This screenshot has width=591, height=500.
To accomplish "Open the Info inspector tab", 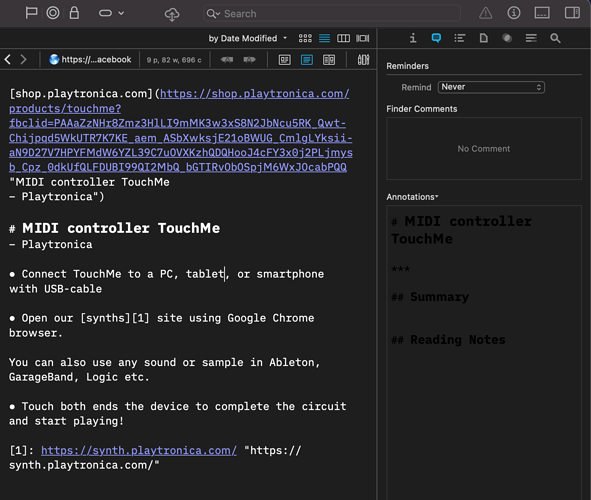I will pos(413,38).
